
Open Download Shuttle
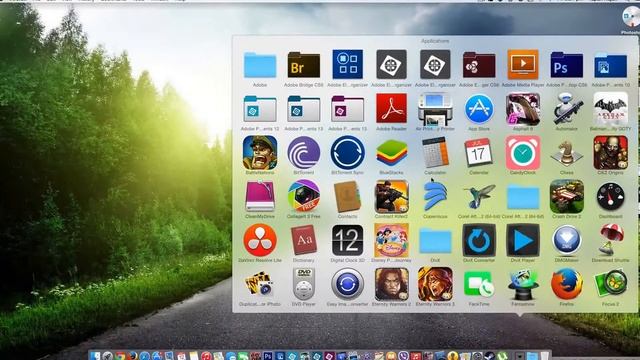[610, 240]
